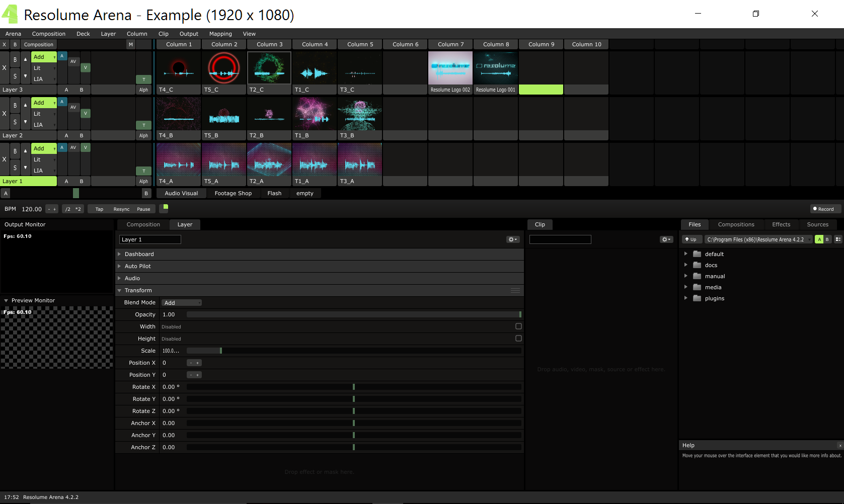Screen dimensions: 844x504
Task: Click the Resync BPM button
Action: click(x=121, y=209)
